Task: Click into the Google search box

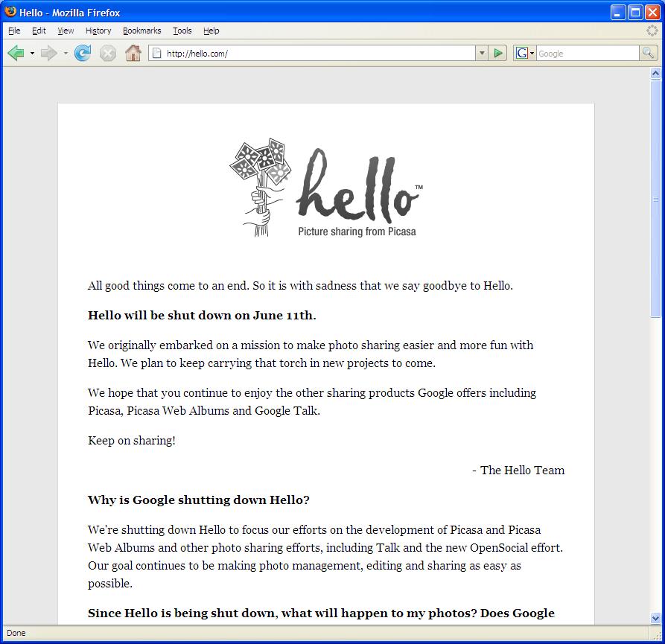Action: coord(588,54)
